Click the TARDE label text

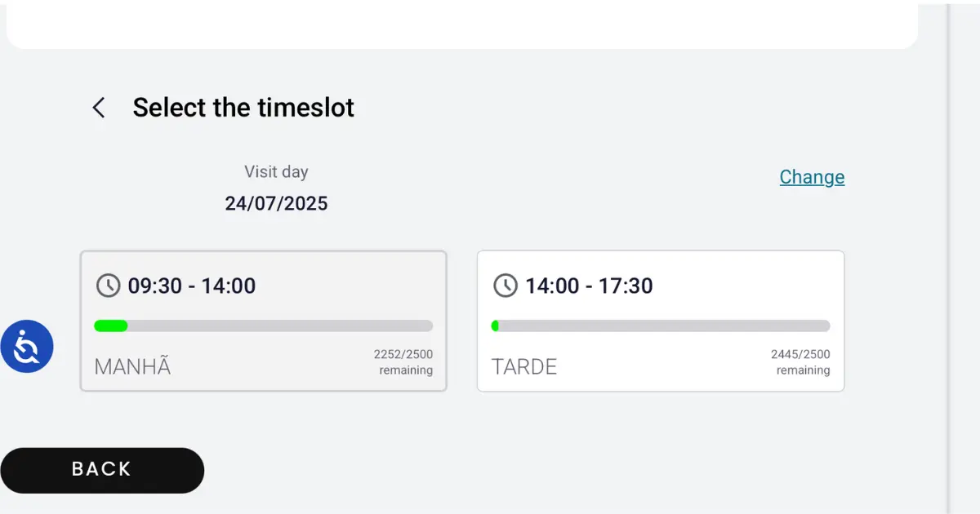(x=524, y=366)
